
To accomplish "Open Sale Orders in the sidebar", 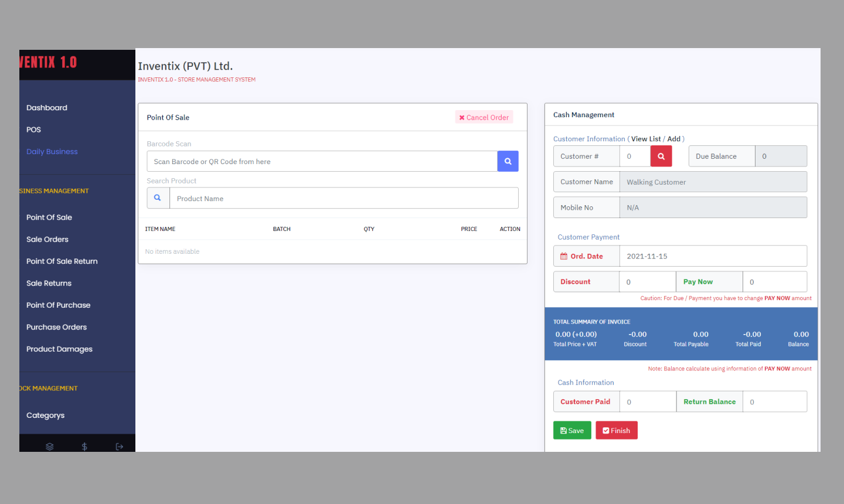I will point(47,240).
